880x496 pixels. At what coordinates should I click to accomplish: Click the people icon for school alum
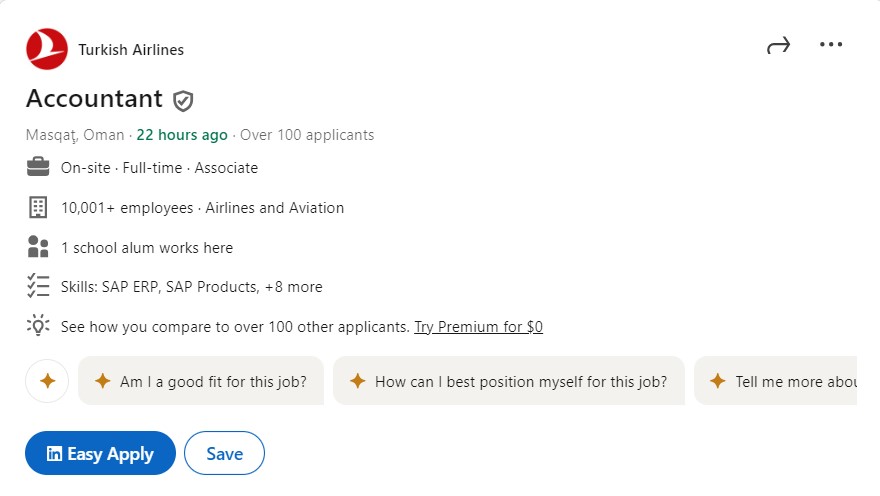(38, 247)
